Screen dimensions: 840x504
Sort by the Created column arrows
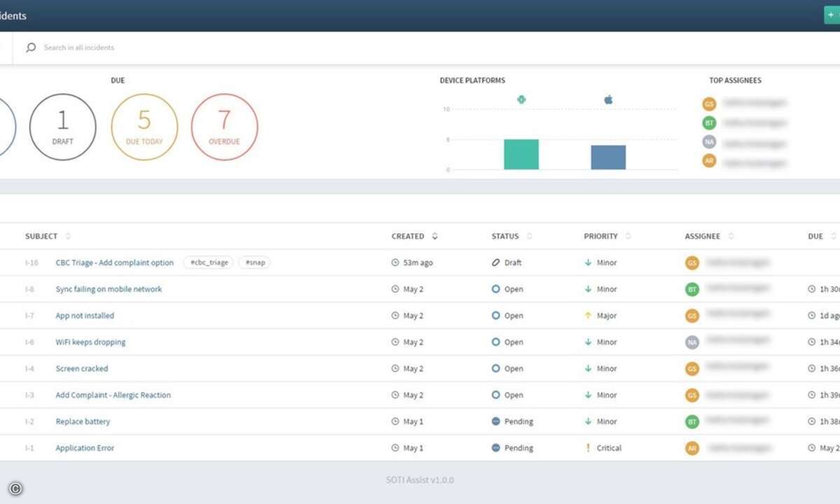(435, 237)
